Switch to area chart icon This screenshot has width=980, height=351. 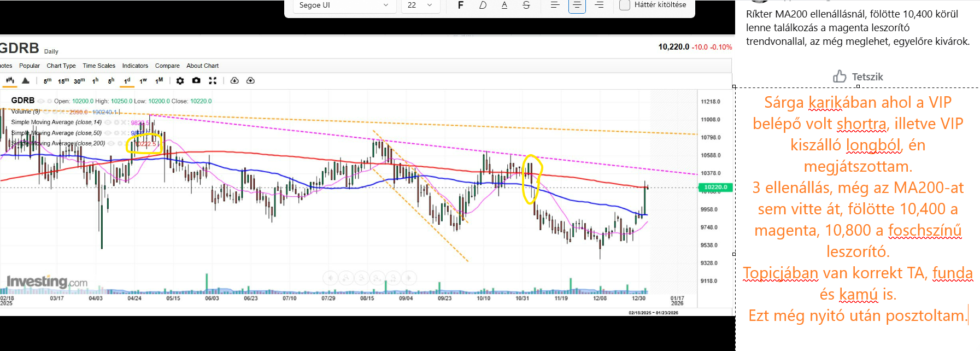pyautogui.click(x=26, y=81)
